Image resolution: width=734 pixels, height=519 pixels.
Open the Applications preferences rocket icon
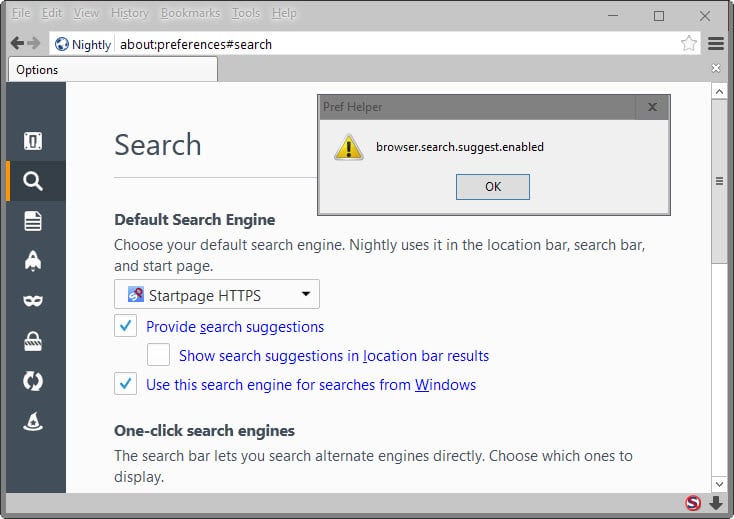(33, 261)
